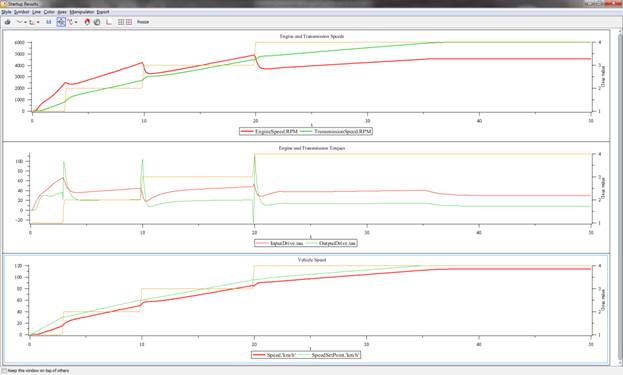623x375 pixels.
Task: Click the red grid layout icon
Action: click(129, 22)
